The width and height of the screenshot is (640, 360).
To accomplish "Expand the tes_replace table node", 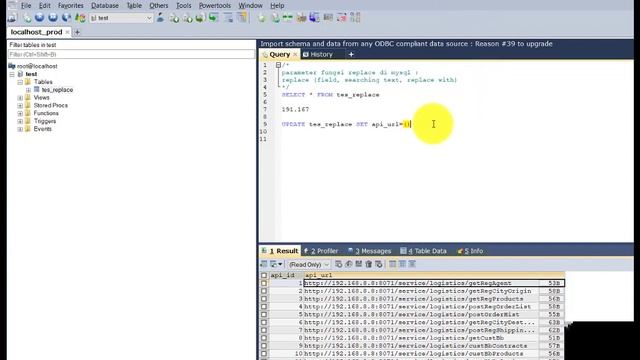I will pyautogui.click(x=28, y=90).
